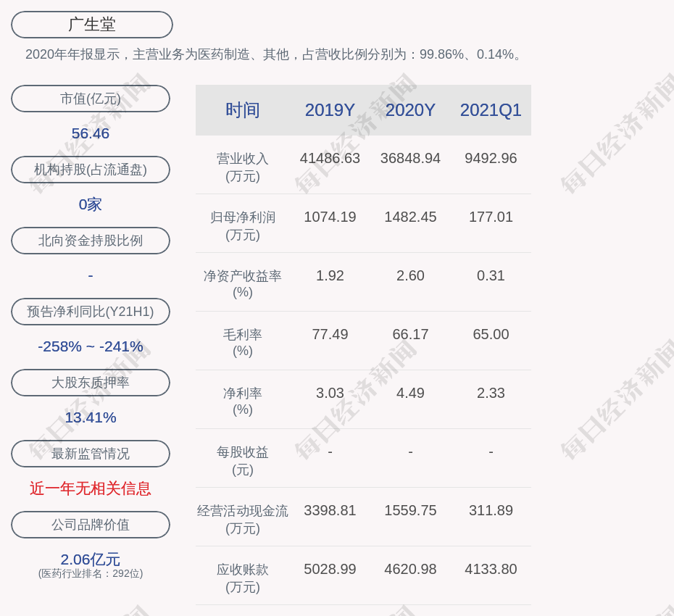Click the 2020Y column header

click(x=410, y=110)
